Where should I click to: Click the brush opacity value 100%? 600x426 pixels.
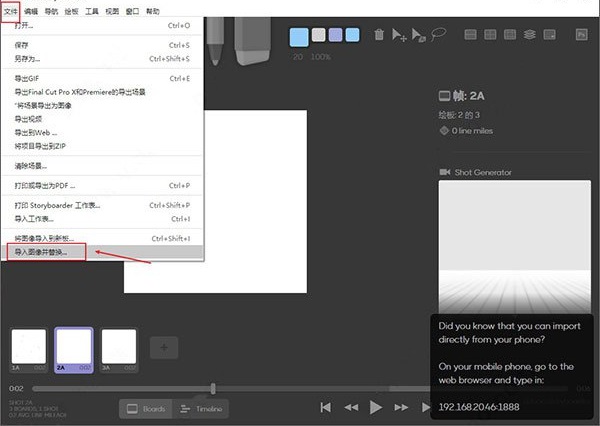click(321, 57)
